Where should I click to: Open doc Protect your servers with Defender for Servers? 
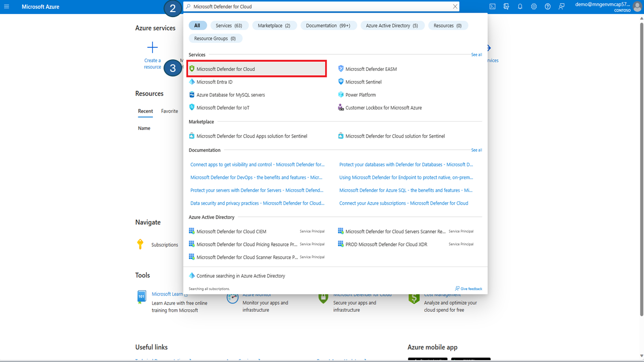(257, 191)
